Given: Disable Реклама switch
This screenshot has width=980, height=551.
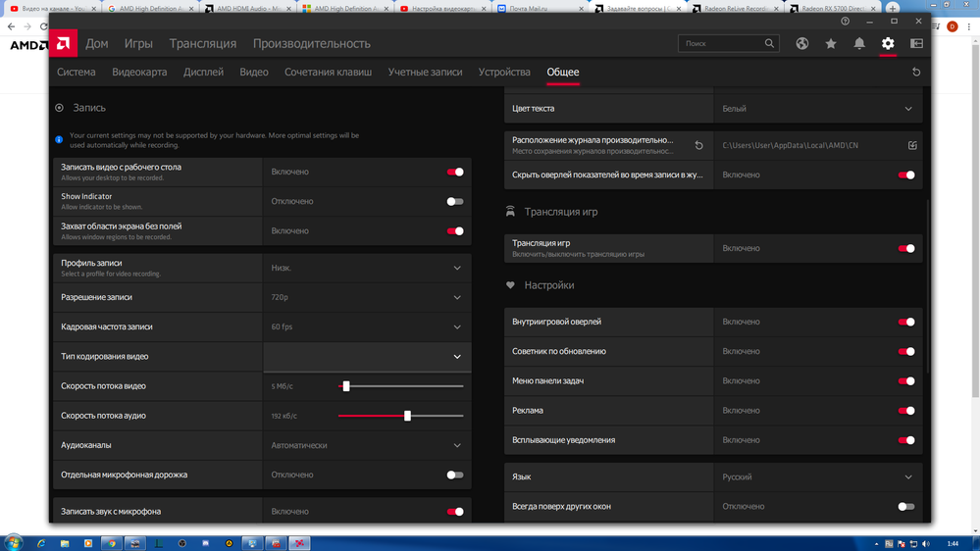Looking at the screenshot, I should tap(906, 411).
